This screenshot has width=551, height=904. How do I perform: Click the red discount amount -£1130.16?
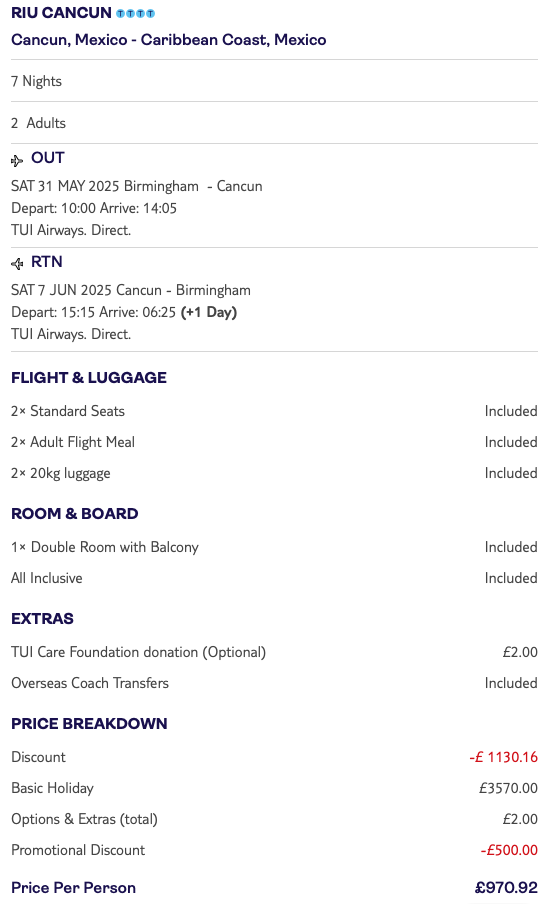coord(504,757)
